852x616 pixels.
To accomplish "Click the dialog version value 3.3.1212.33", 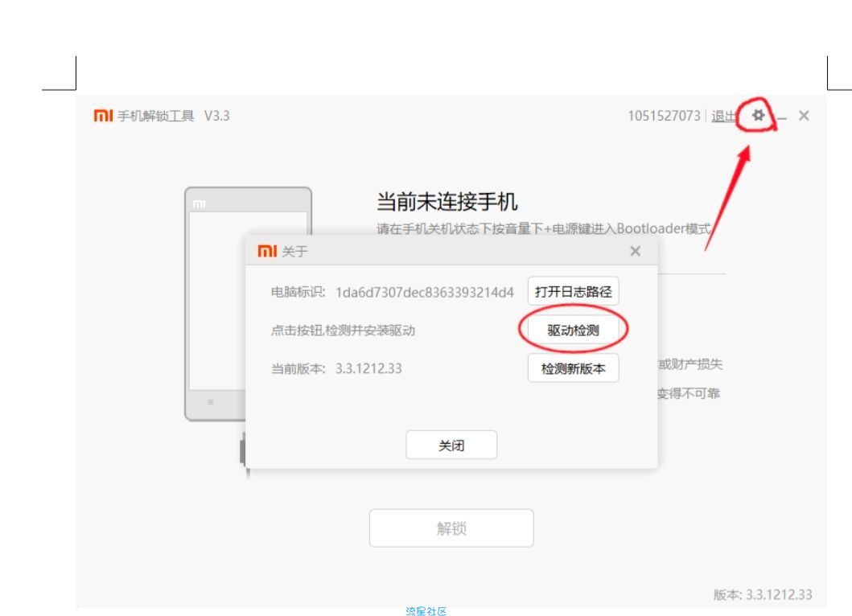I will point(368,368).
